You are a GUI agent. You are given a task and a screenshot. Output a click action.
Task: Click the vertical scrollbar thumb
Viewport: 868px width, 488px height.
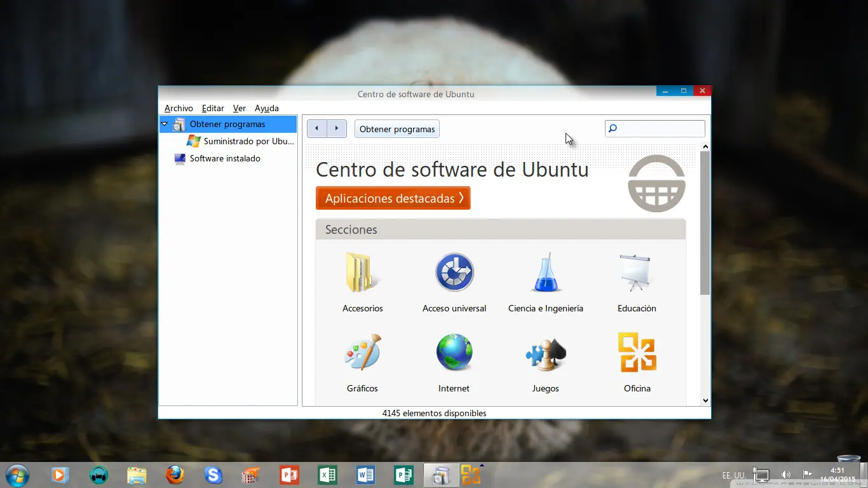pos(705,223)
